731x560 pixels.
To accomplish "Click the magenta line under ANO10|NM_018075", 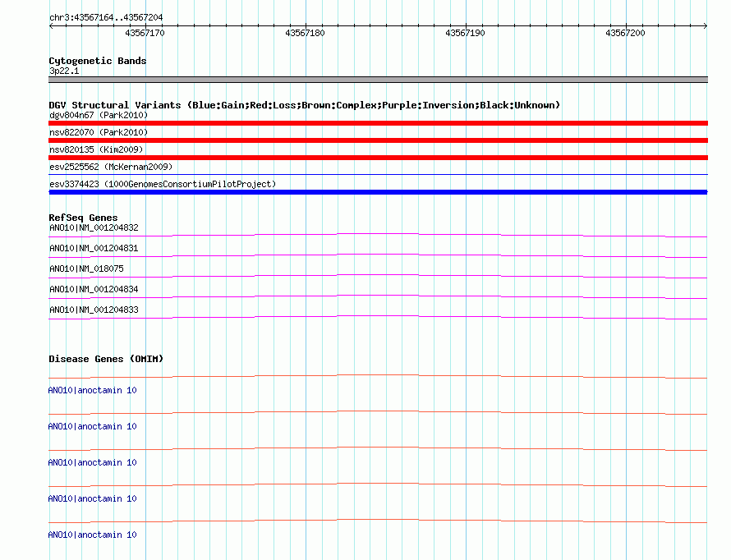I will (x=378, y=276).
